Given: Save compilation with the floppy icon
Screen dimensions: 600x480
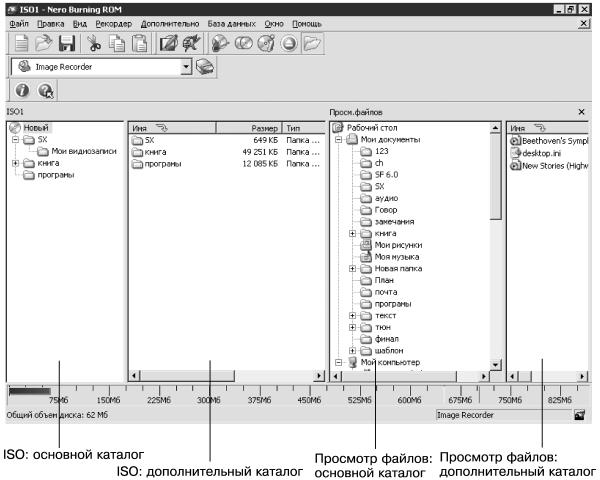Looking at the screenshot, I should click(x=67, y=43).
